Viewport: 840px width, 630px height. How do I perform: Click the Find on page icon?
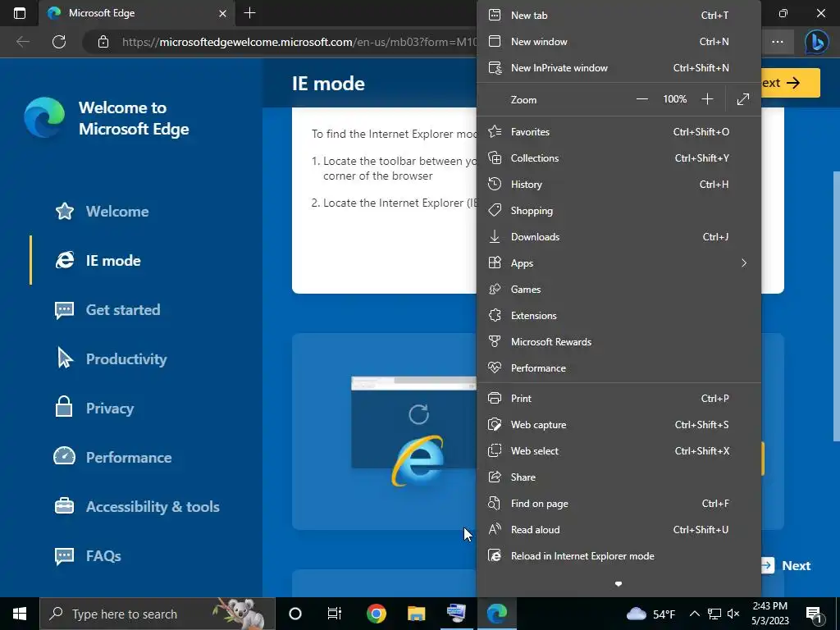[x=495, y=503]
